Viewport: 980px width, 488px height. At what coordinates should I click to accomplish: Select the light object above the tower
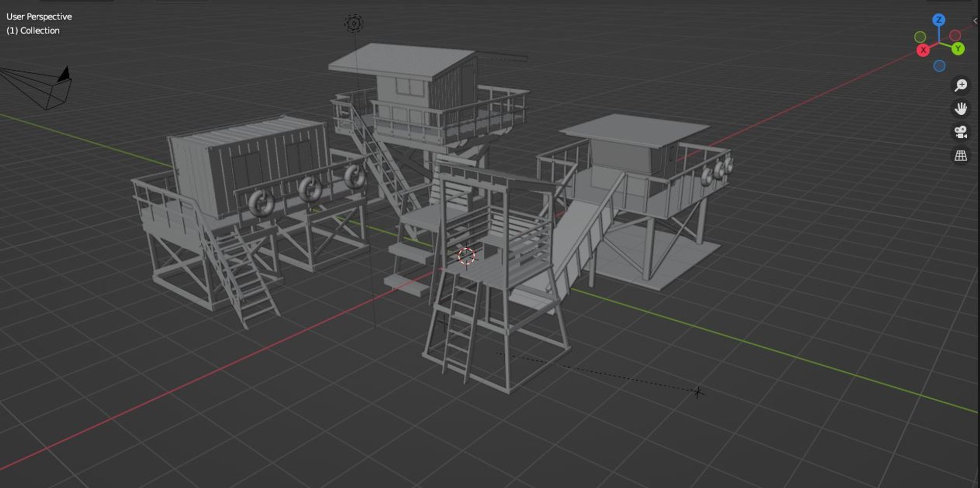coord(354,23)
